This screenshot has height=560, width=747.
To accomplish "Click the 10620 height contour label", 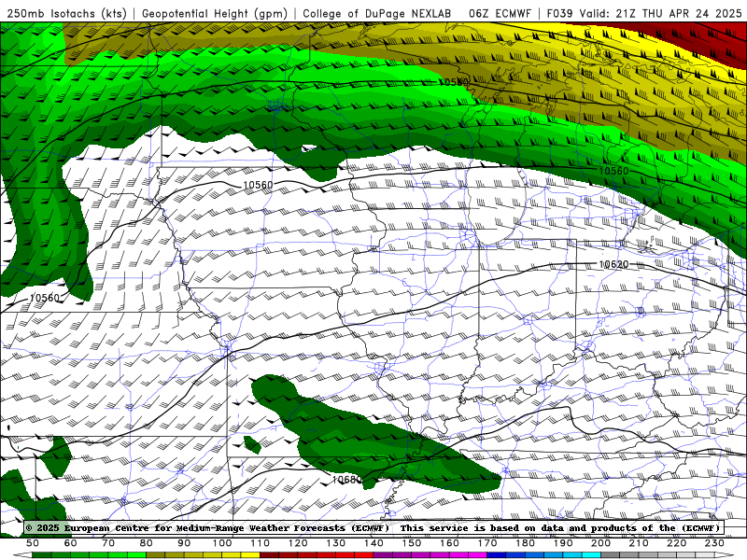I will pyautogui.click(x=613, y=264).
